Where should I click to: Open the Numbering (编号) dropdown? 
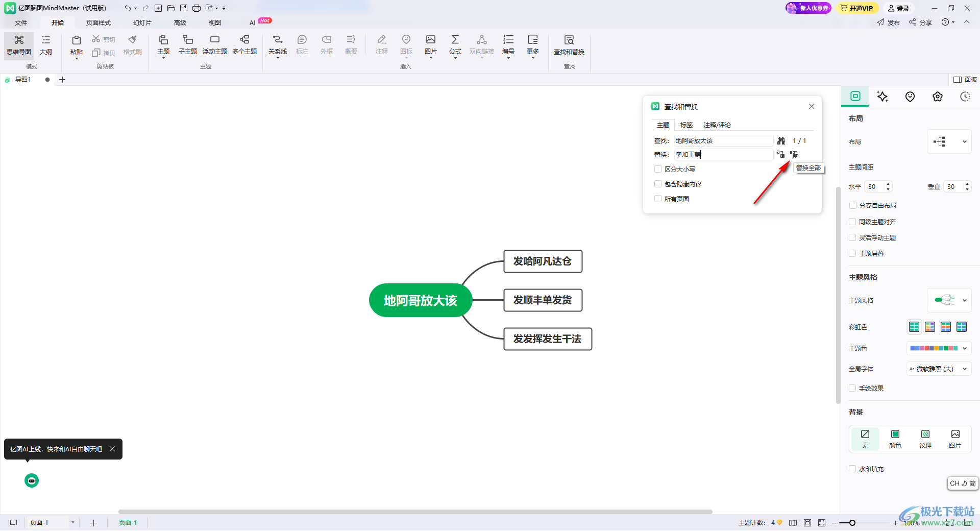point(508,58)
